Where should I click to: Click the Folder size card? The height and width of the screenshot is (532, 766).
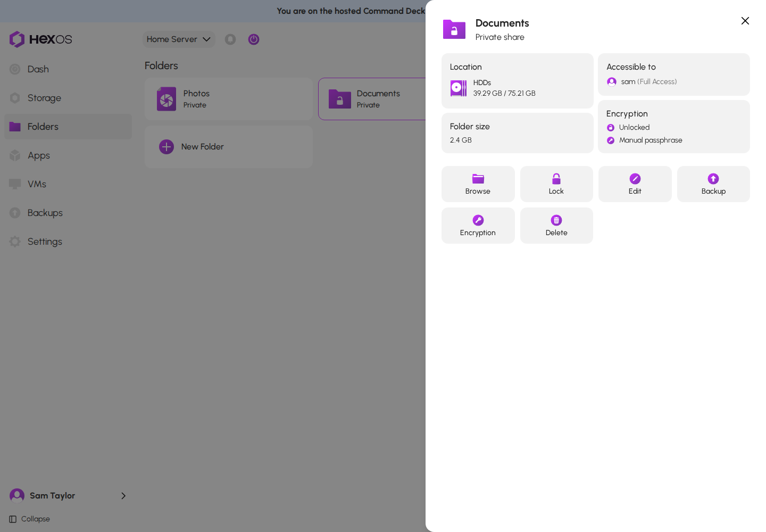(x=518, y=133)
